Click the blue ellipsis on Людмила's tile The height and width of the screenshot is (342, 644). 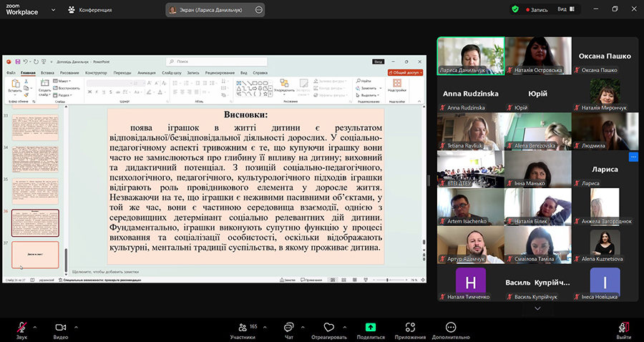[x=633, y=156]
